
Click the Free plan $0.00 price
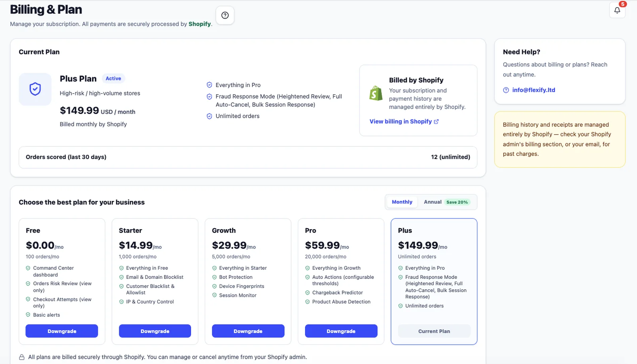click(x=40, y=245)
